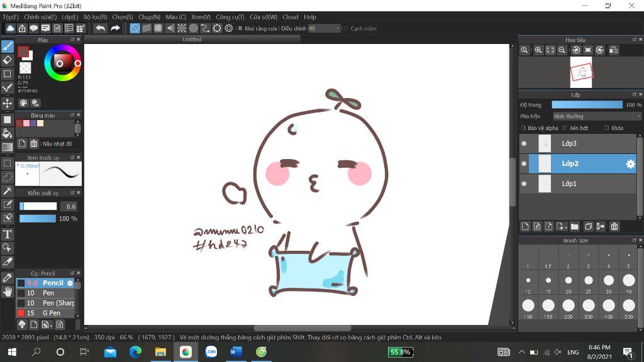Click the horizontal canvas scrollbar
The image size is (644, 362).
(x=302, y=328)
